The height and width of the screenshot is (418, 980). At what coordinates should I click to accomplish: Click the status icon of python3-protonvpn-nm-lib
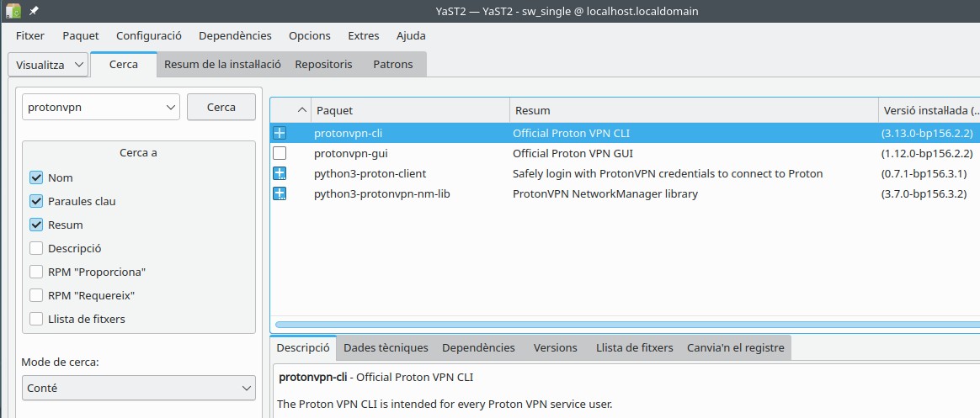(280, 193)
